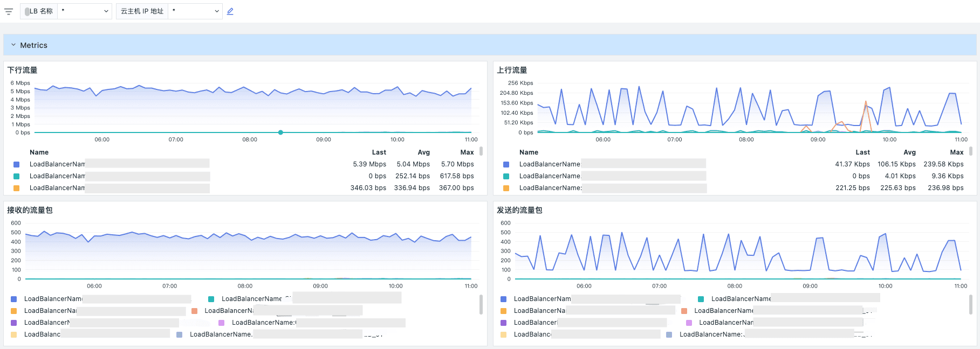The height and width of the screenshot is (349, 980).
Task: Open the 接收的流量包 panel title menu
Action: tap(30, 210)
